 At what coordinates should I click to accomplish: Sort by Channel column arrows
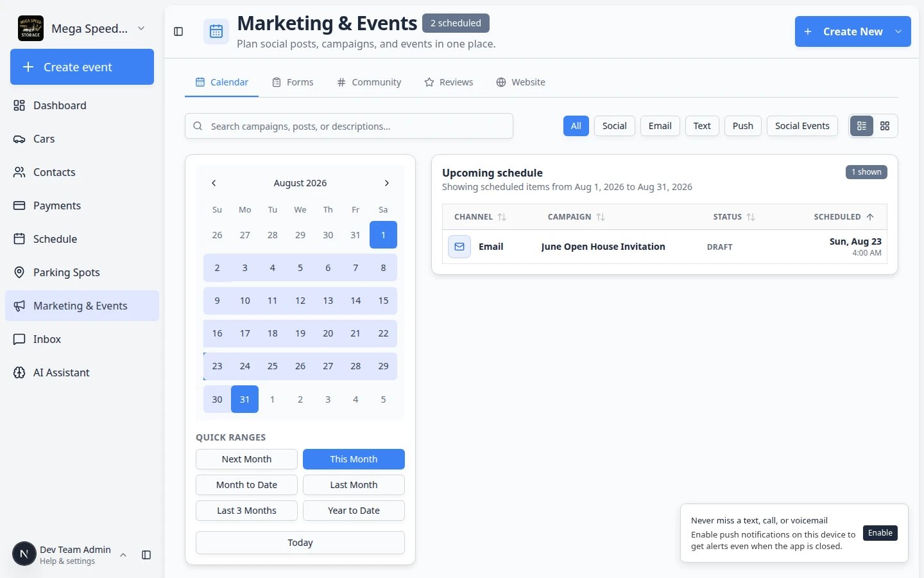(502, 217)
